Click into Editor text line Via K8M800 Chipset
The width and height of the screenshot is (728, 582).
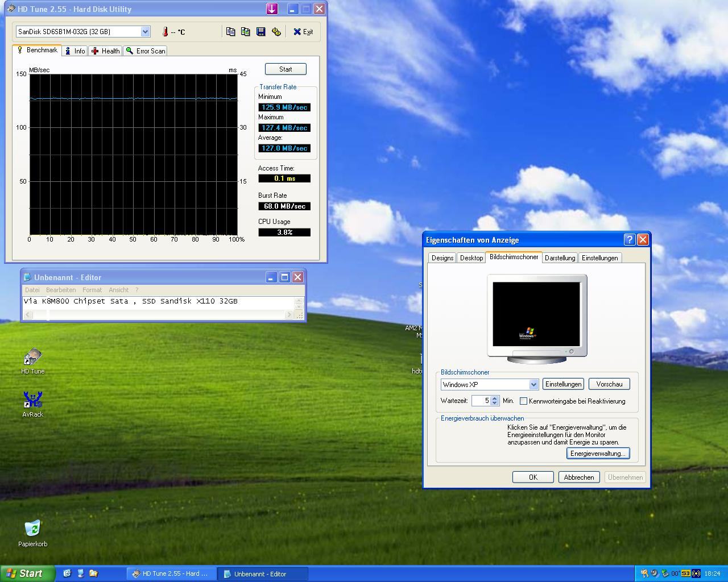pyautogui.click(x=130, y=301)
